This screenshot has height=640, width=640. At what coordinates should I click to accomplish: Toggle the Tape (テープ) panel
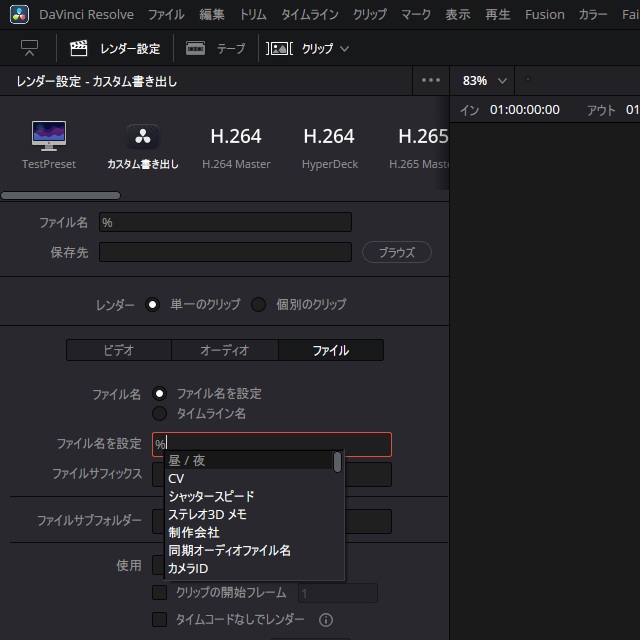pyautogui.click(x=216, y=48)
